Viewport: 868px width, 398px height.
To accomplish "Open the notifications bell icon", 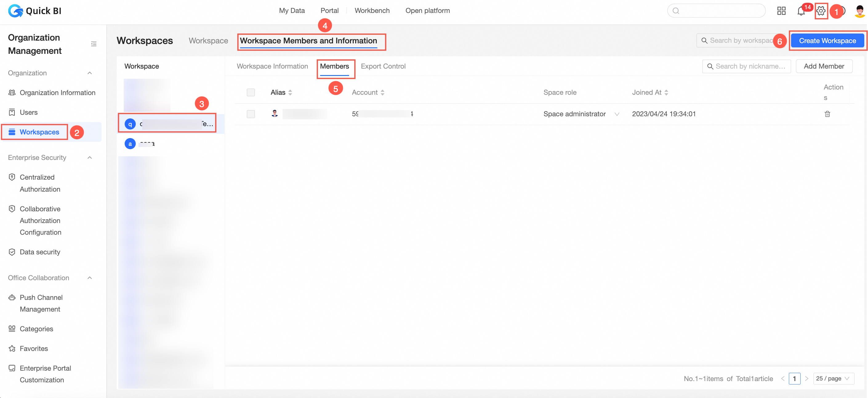I will 801,11.
